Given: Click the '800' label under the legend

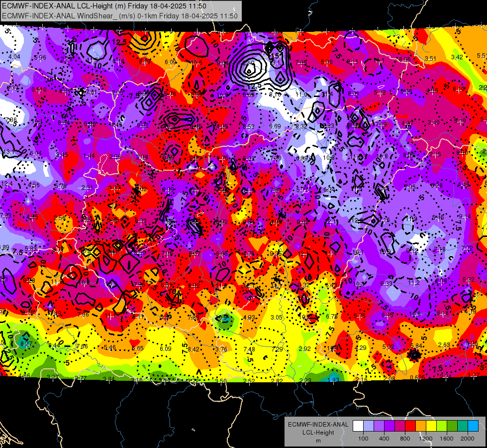Looking at the screenshot, I should pyautogui.click(x=405, y=439).
